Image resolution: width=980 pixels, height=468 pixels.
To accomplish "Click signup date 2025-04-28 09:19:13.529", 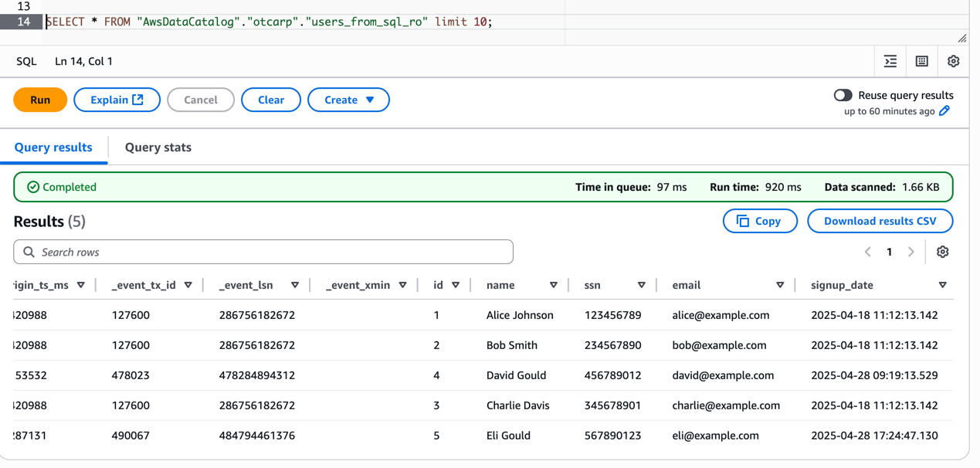I will [x=874, y=375].
